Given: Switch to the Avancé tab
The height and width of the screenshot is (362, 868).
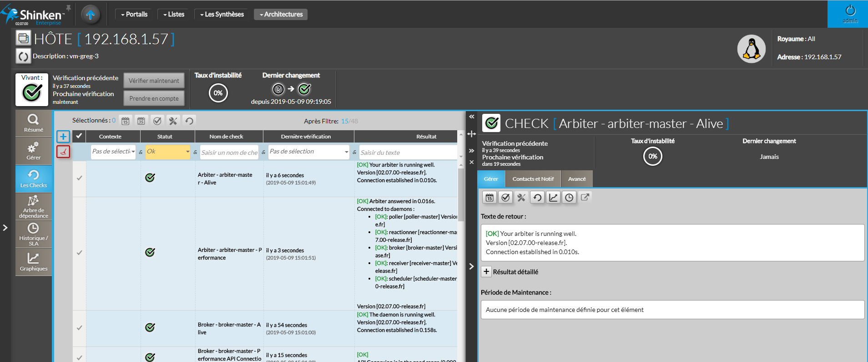Looking at the screenshot, I should pos(576,179).
